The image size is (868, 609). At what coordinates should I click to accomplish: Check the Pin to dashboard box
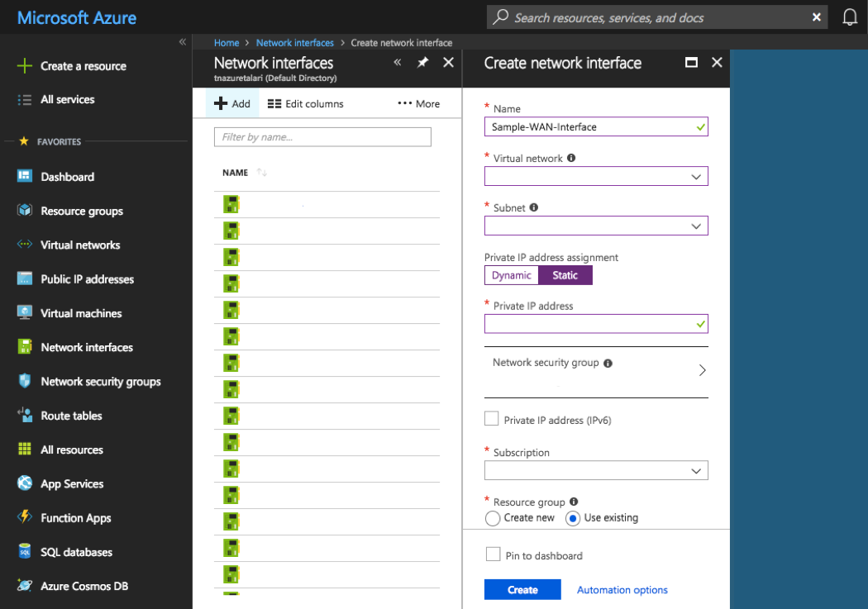tap(493, 554)
